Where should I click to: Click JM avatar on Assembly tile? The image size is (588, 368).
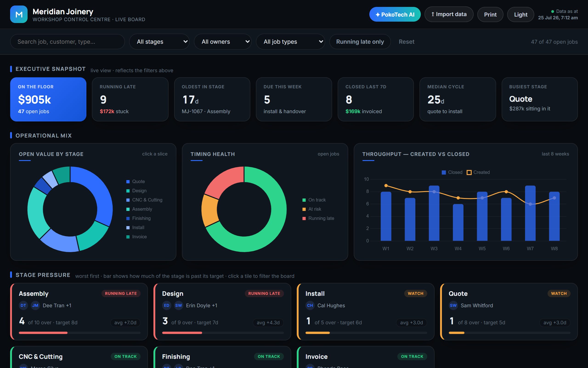[35, 305]
